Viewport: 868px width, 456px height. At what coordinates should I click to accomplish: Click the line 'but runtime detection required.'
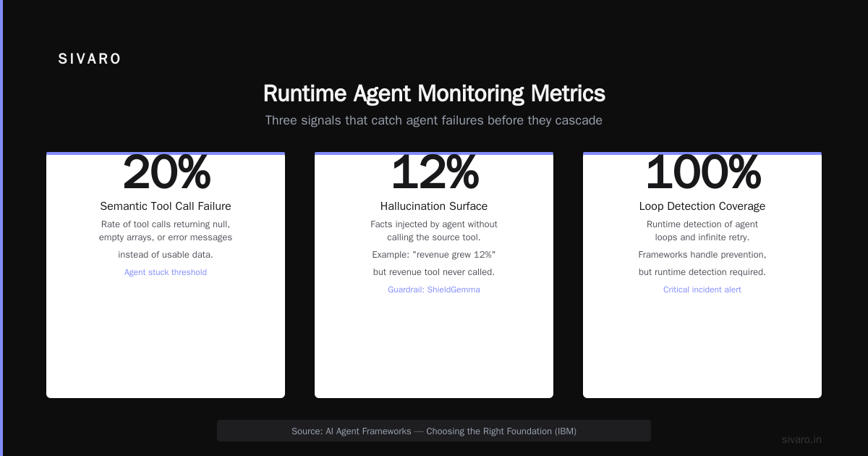pyautogui.click(x=702, y=272)
